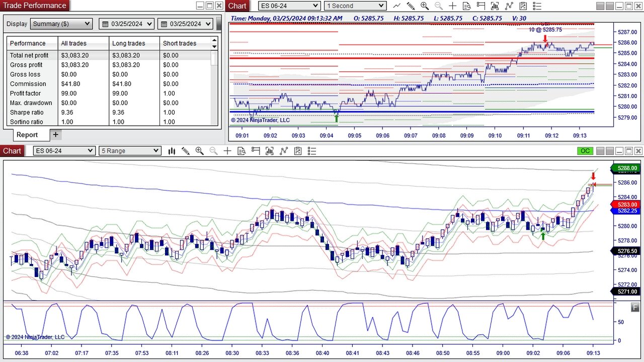Open the end date 03/25/2024 picker
This screenshot has width=644, height=362.
(x=186, y=24)
